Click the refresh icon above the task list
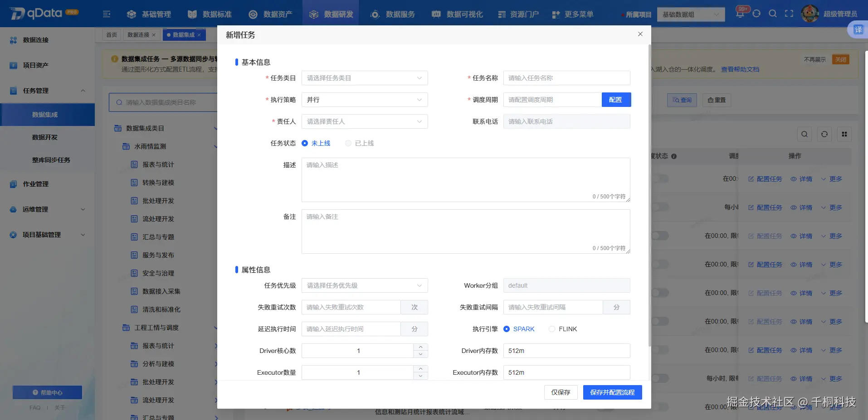 pyautogui.click(x=824, y=134)
